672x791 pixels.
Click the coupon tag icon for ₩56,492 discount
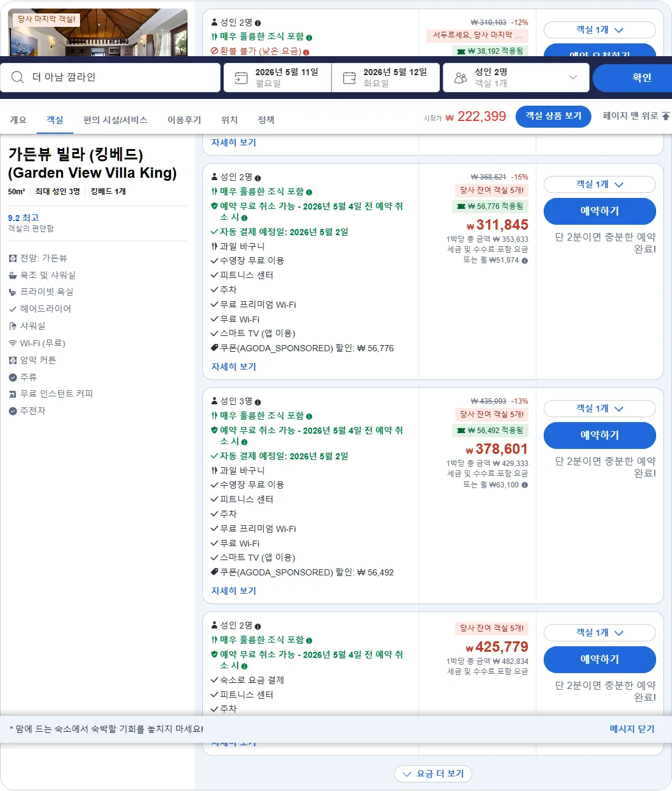[214, 572]
